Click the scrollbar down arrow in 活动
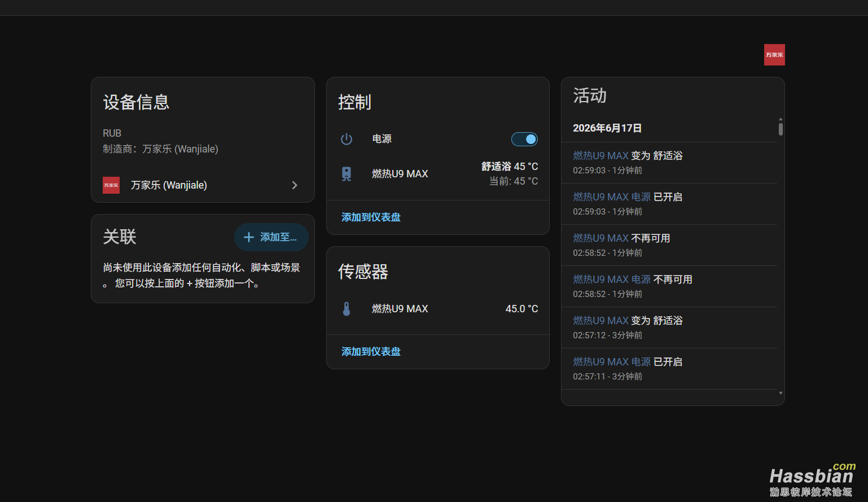 click(x=781, y=393)
